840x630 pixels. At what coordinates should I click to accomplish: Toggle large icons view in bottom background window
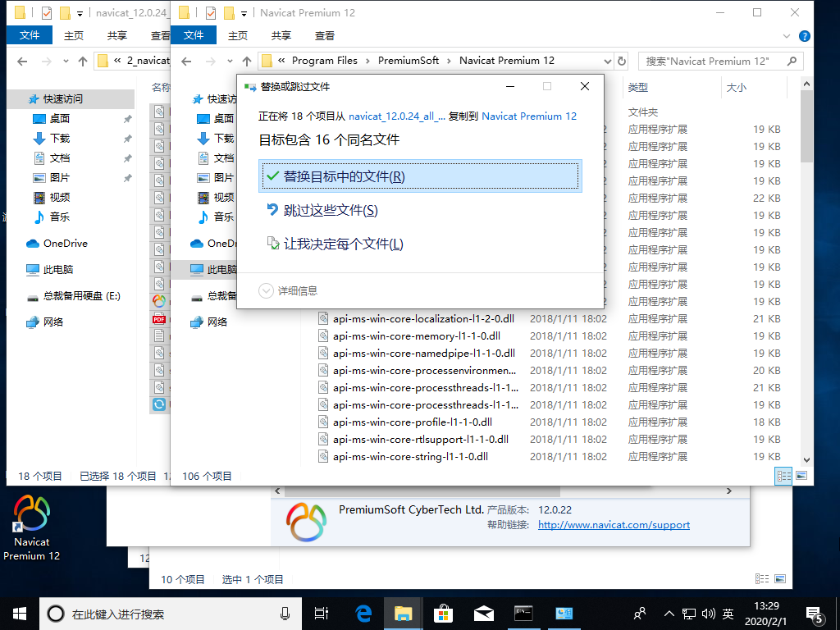click(x=780, y=578)
